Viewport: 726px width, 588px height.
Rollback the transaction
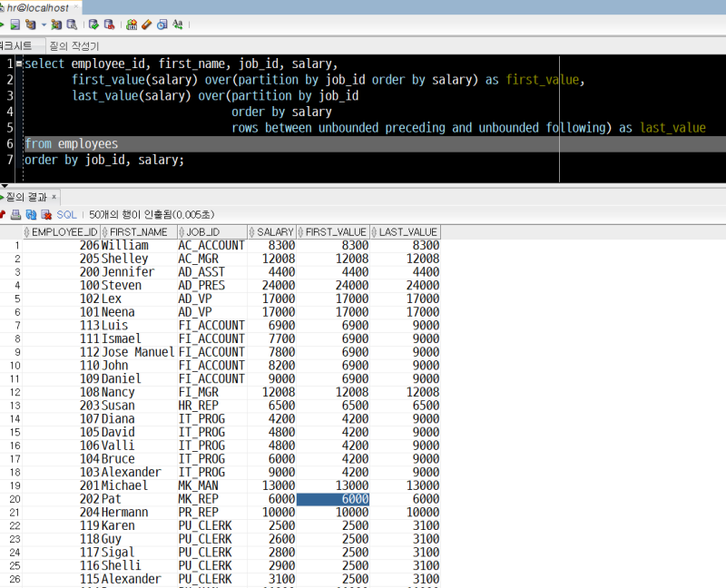(109, 26)
